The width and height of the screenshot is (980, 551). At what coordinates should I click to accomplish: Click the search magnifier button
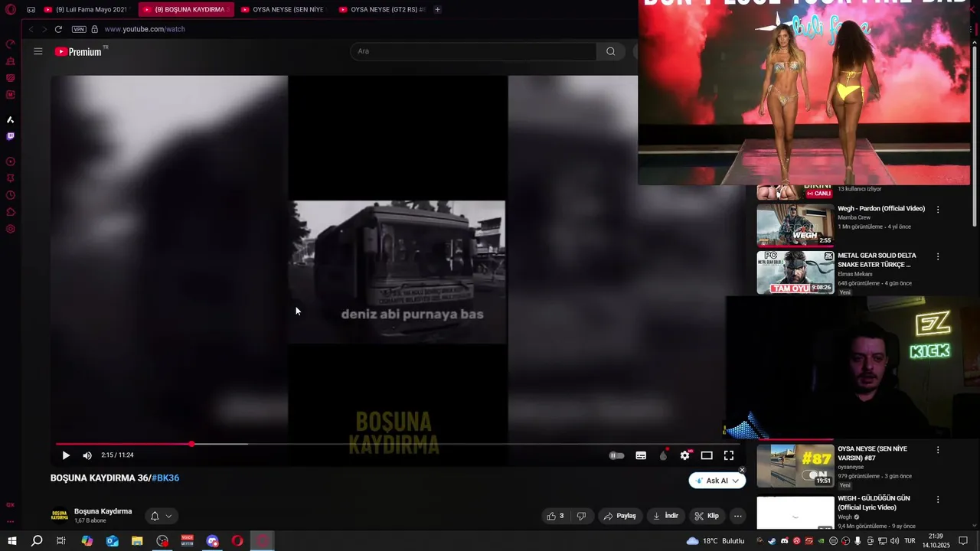610,51
